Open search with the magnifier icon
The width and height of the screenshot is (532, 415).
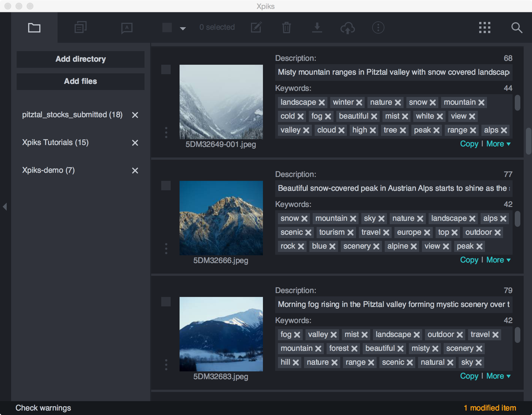516,27
